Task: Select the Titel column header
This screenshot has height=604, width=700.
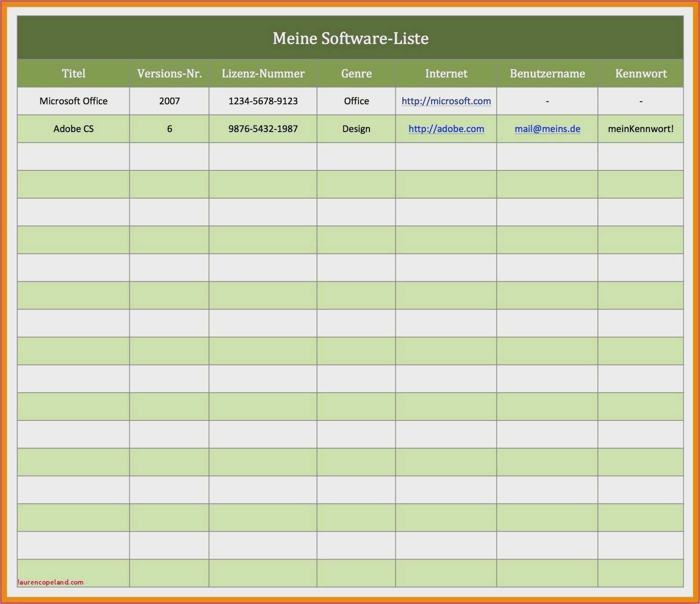Action: click(74, 74)
